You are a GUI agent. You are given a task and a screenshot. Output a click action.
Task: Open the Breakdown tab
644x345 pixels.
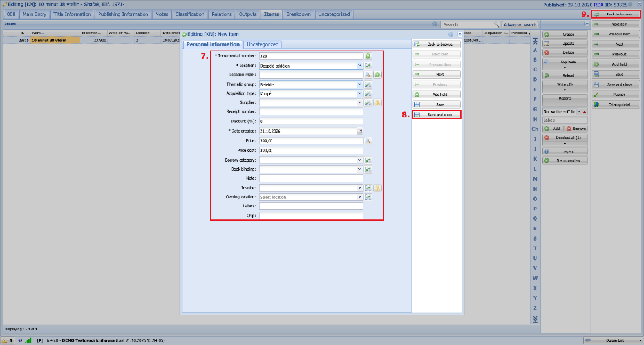click(x=299, y=14)
